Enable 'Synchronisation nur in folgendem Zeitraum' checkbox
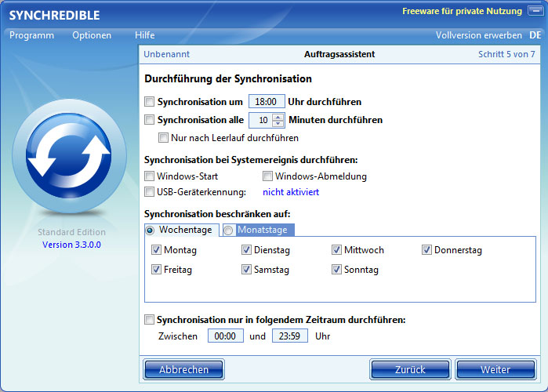The width and height of the screenshot is (548, 392). (149, 319)
